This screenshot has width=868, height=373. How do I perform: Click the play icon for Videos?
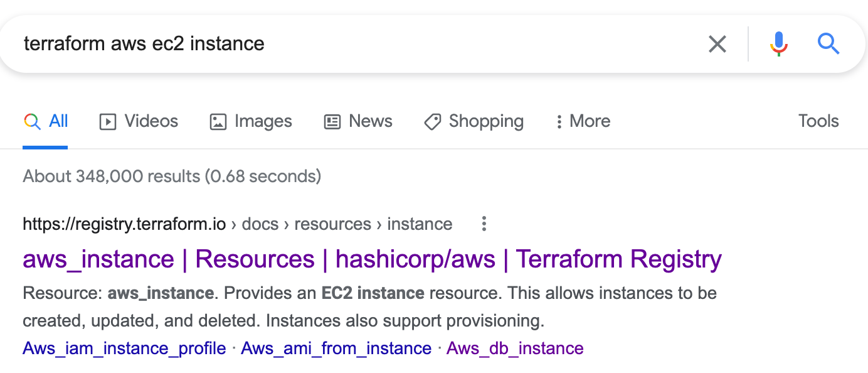tap(108, 122)
